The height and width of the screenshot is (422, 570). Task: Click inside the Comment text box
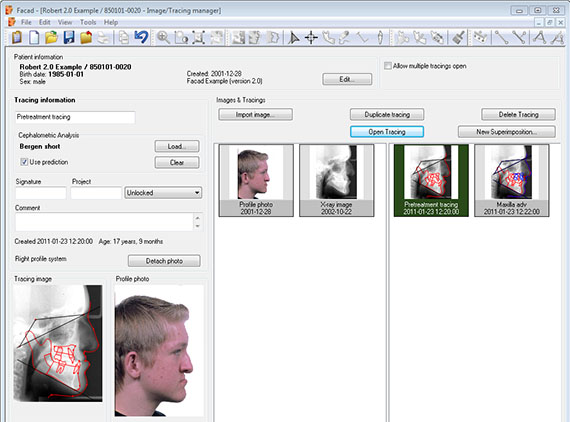(104, 222)
